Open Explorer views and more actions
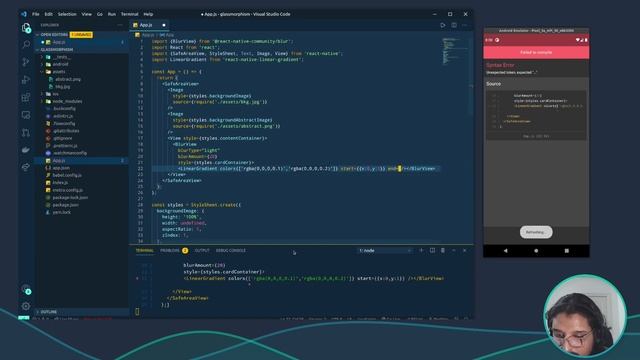Screen dimensions: 640x360 [120, 25]
